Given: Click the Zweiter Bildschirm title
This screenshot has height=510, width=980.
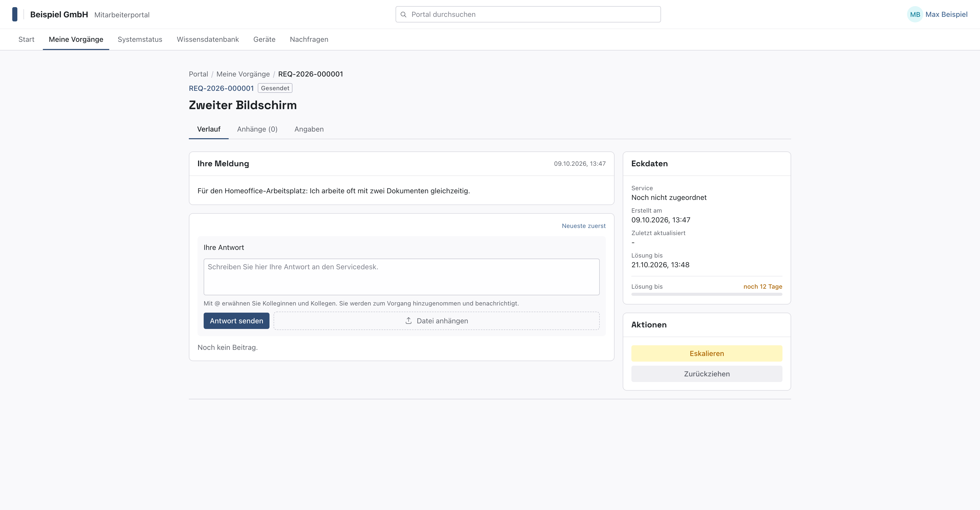Looking at the screenshot, I should (x=243, y=105).
